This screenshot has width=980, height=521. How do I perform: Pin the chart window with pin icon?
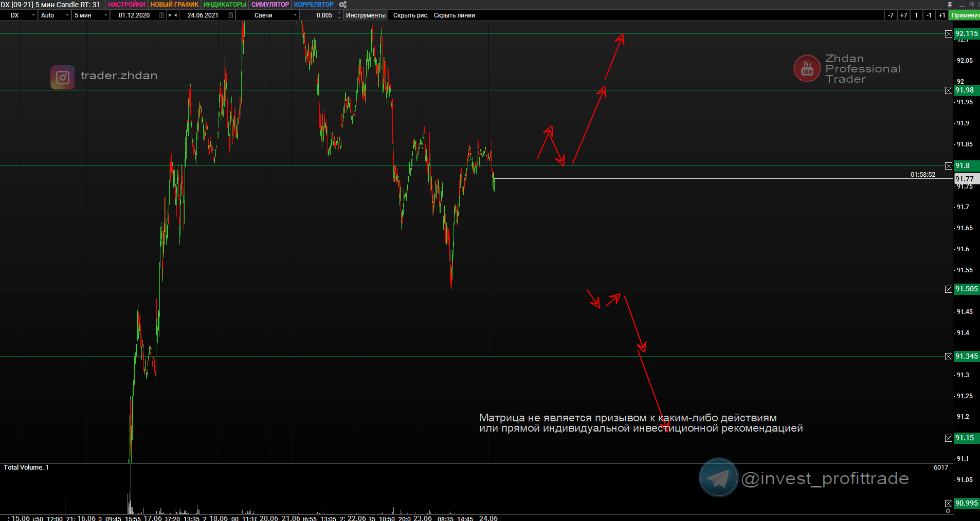(x=950, y=5)
